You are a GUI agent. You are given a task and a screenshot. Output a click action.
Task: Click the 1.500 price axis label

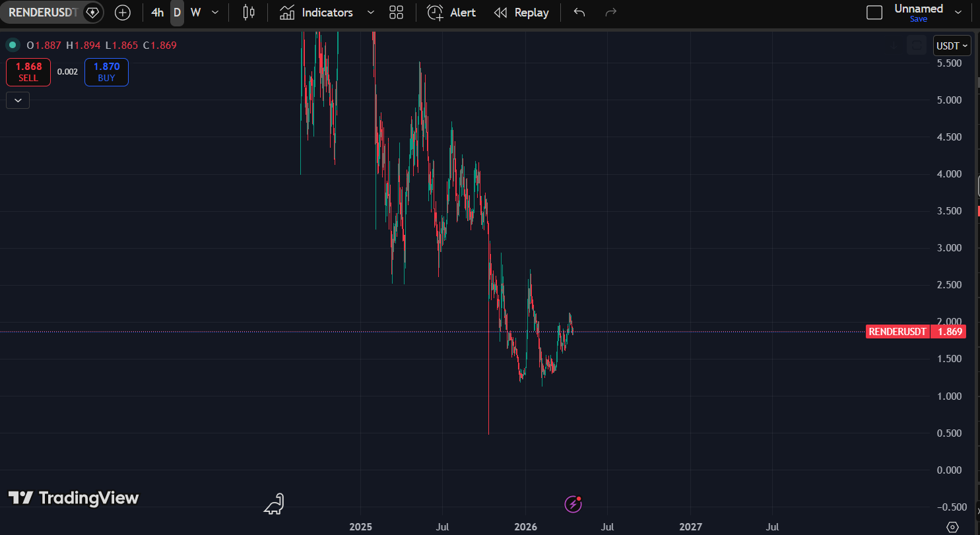[x=949, y=359]
